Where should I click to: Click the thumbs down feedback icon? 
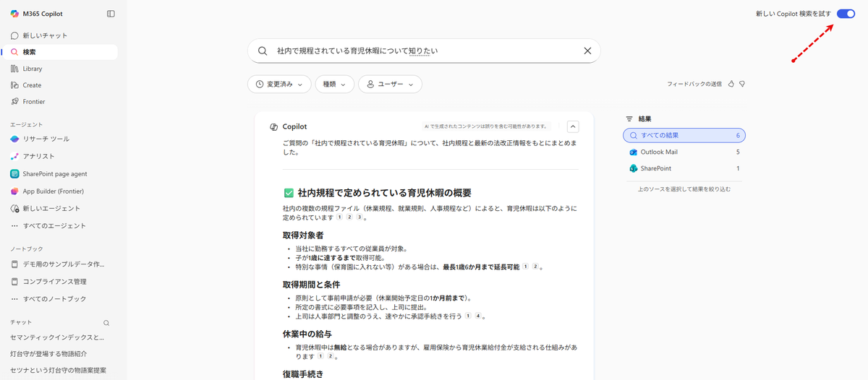742,84
